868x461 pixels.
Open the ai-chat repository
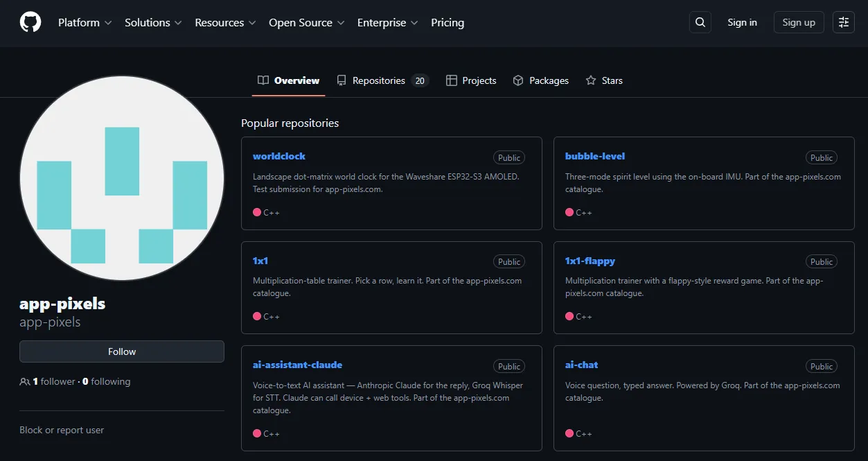581,365
